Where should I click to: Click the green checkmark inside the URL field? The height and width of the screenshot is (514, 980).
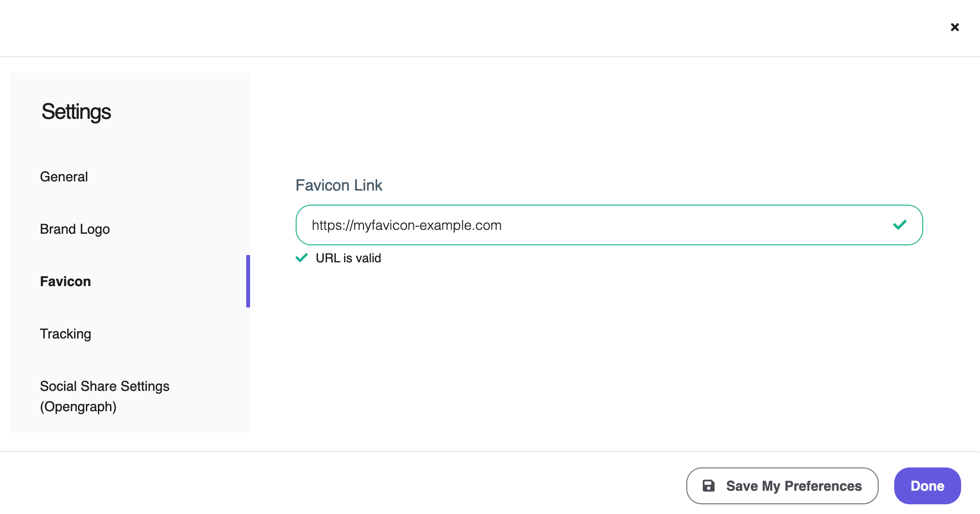[x=900, y=225]
